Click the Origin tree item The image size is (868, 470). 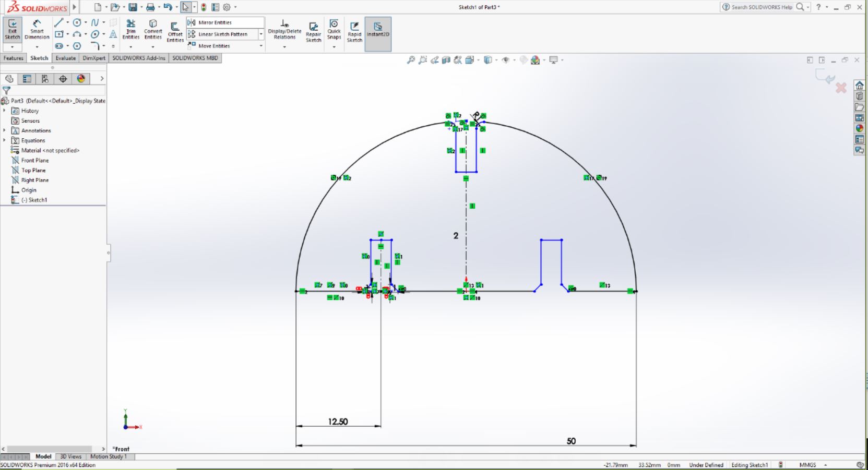(29, 190)
